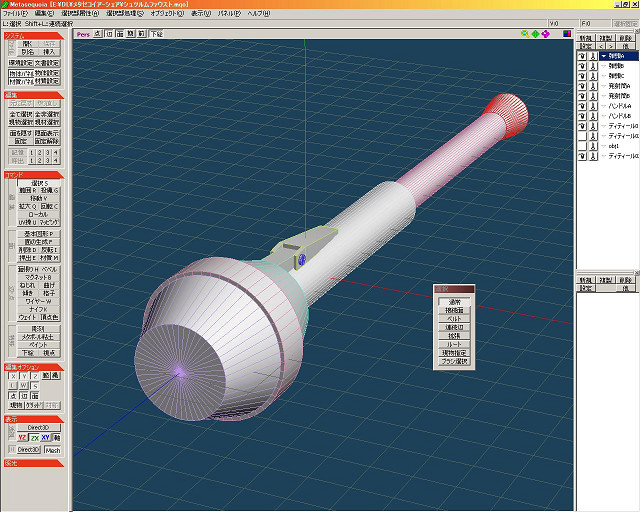640x512 pixels.
Task: Click the green pan view icon
Action: click(536, 34)
